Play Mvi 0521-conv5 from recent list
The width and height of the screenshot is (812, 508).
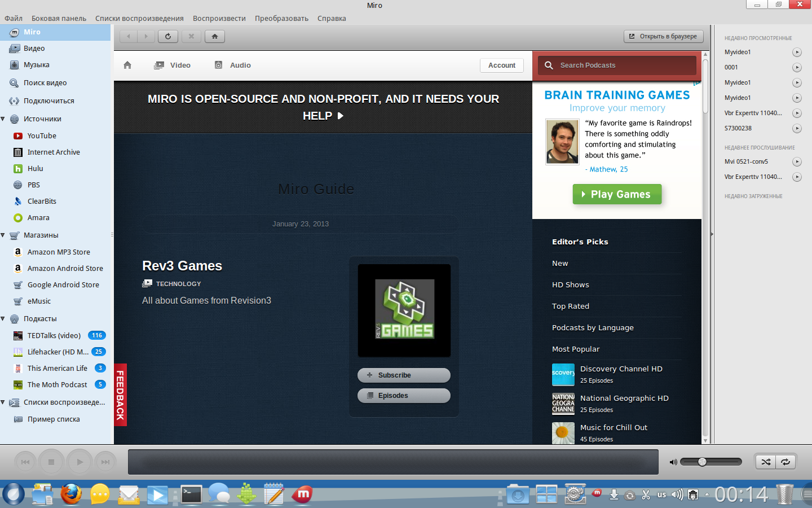pos(797,162)
